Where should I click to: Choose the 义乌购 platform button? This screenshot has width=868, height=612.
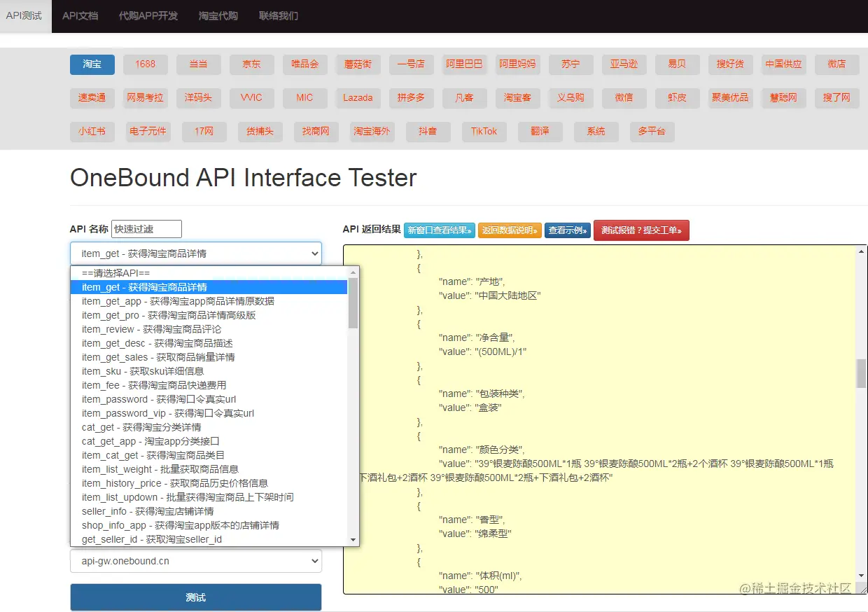click(x=571, y=98)
